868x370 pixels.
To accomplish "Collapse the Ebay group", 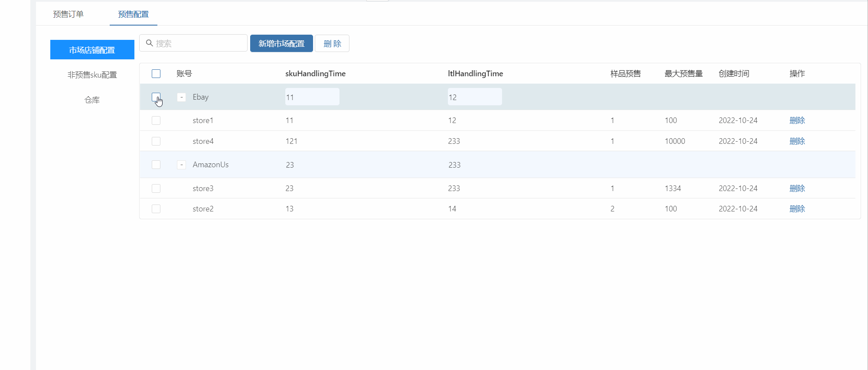I will point(182,97).
